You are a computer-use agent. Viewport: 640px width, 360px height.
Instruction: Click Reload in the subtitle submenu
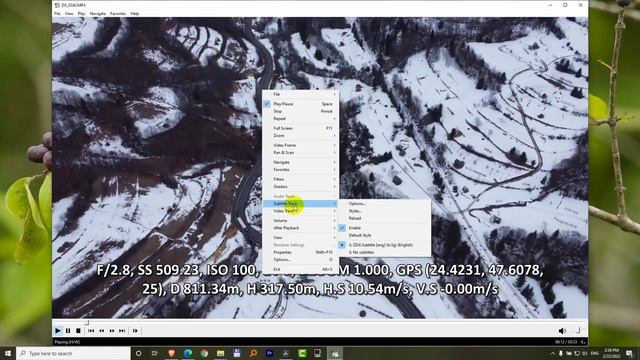click(x=384, y=218)
